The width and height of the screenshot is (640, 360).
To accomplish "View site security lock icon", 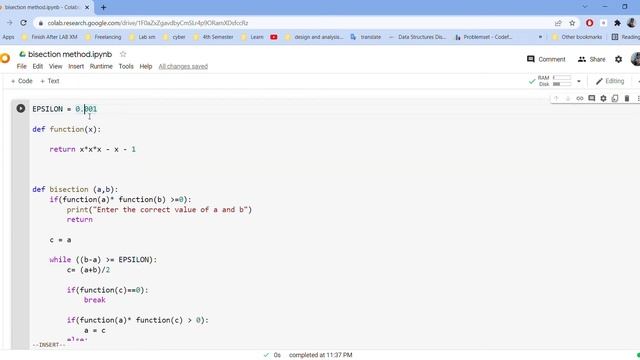I will point(40,23).
